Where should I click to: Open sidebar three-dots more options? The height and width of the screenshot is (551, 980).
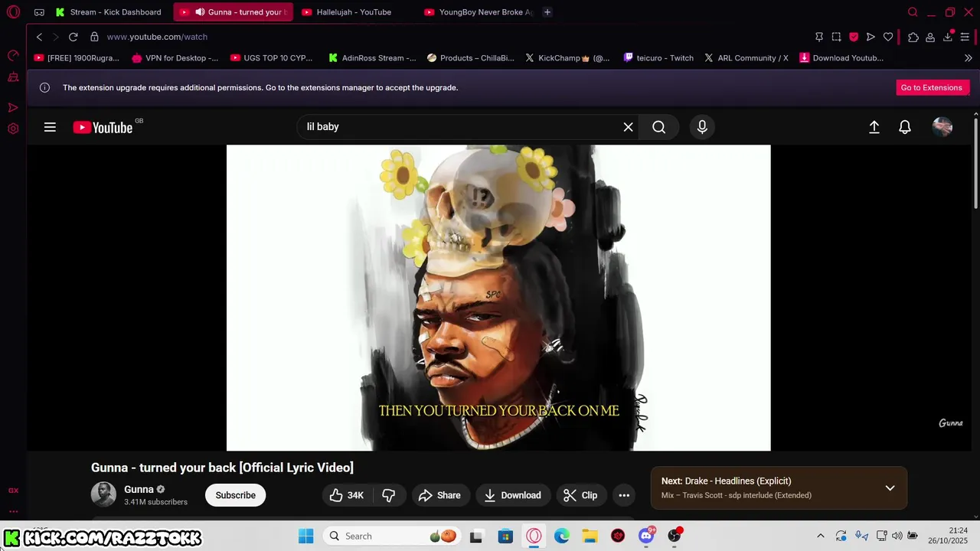13,511
